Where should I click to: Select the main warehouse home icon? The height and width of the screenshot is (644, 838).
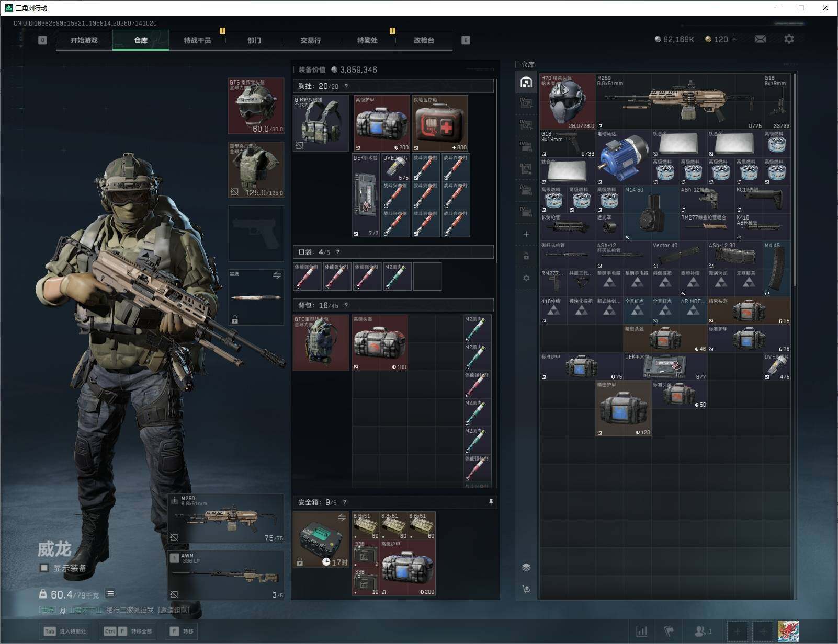coord(526,82)
